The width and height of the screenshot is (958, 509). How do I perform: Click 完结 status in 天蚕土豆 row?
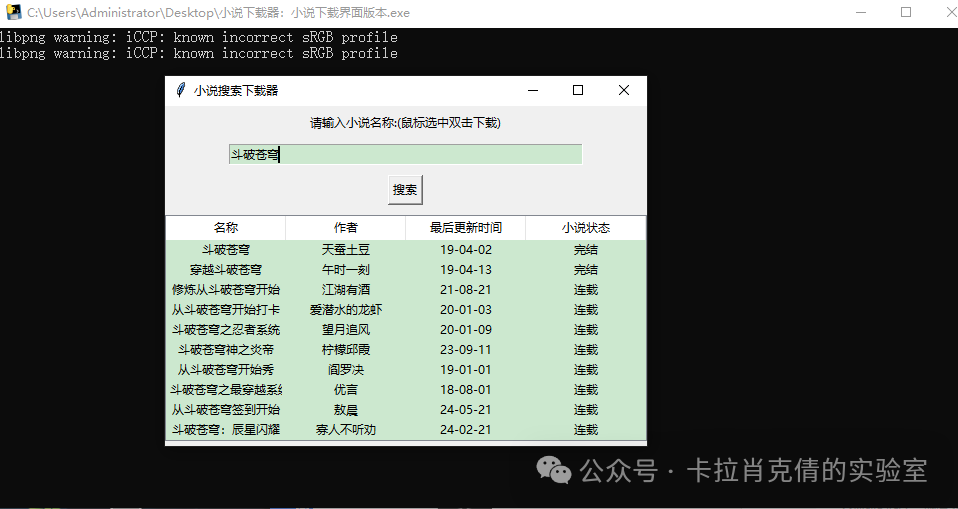point(585,250)
